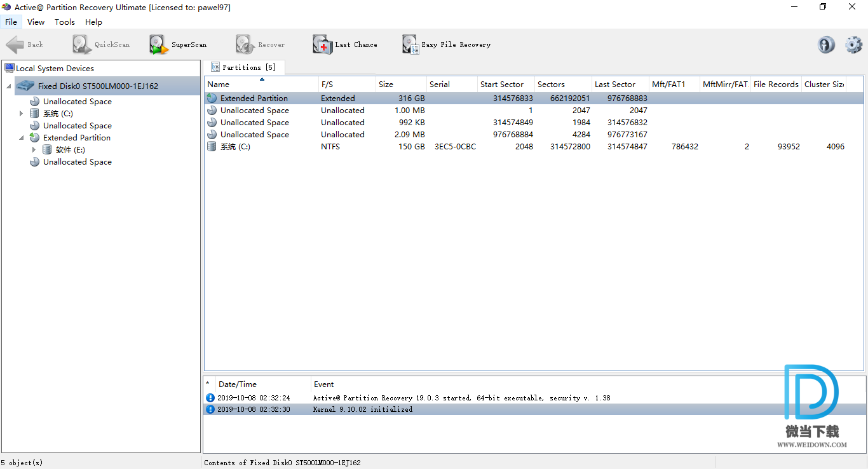Click the '5 object(s)' status bar text
Viewport: 868px width, 469px height.
coord(22,463)
